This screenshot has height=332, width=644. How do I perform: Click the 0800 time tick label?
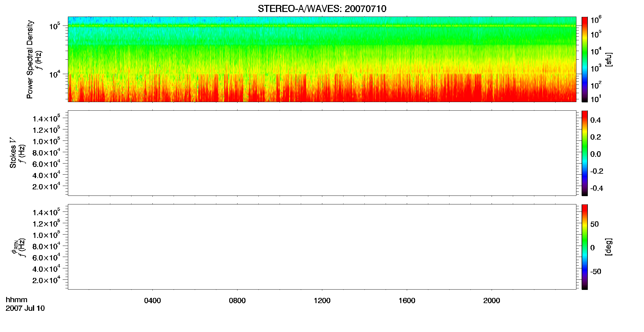(237, 301)
